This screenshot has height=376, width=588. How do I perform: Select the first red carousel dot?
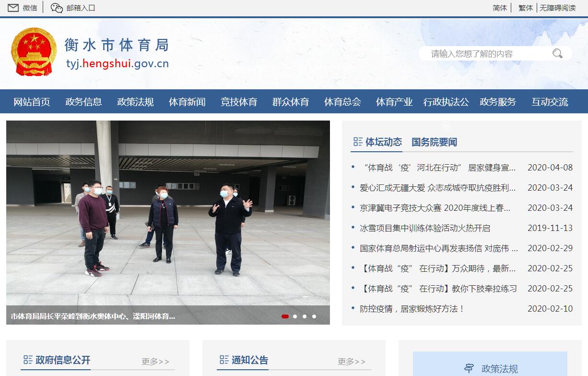(x=285, y=316)
